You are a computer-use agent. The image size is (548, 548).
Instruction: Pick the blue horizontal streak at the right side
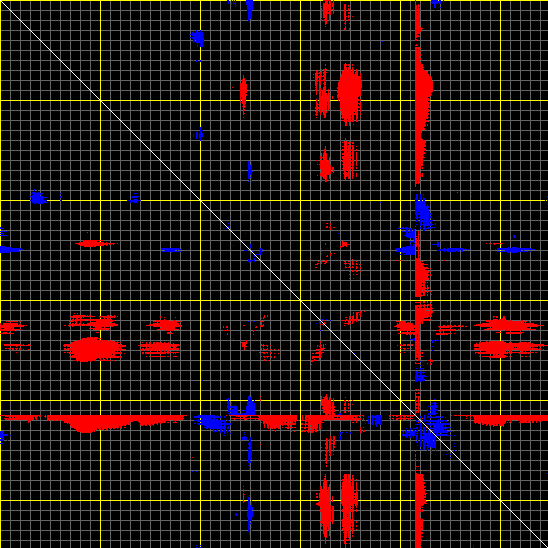514,250
